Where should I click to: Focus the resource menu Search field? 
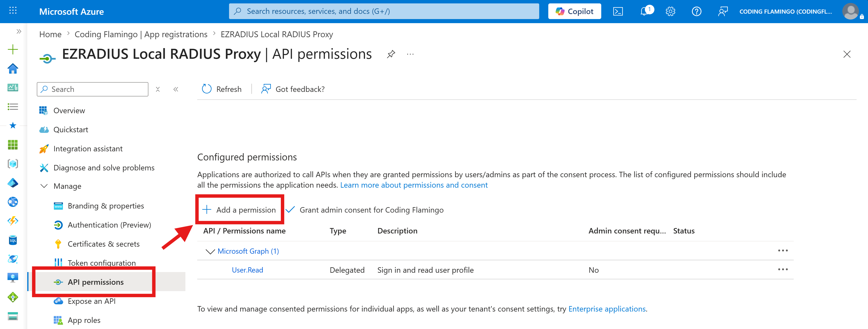coord(92,89)
